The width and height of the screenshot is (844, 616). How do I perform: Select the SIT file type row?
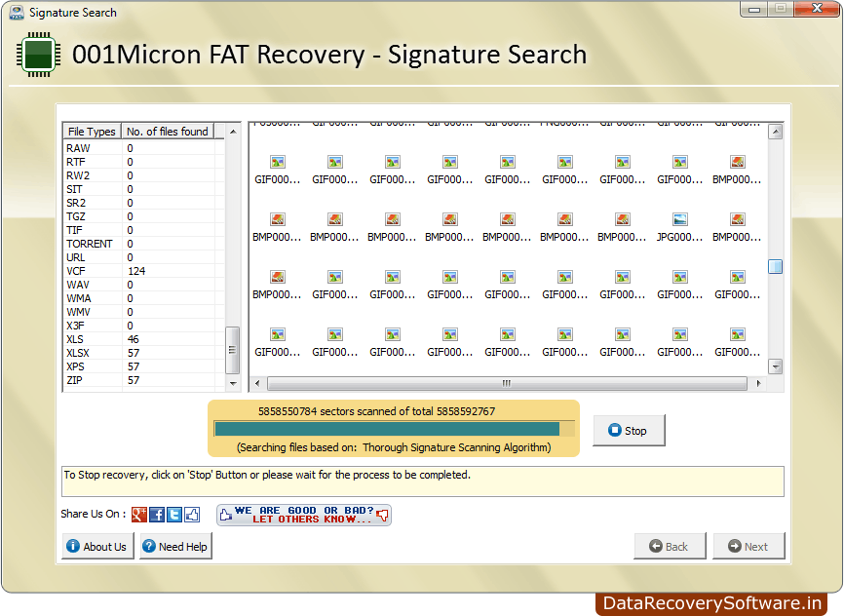coord(143,189)
